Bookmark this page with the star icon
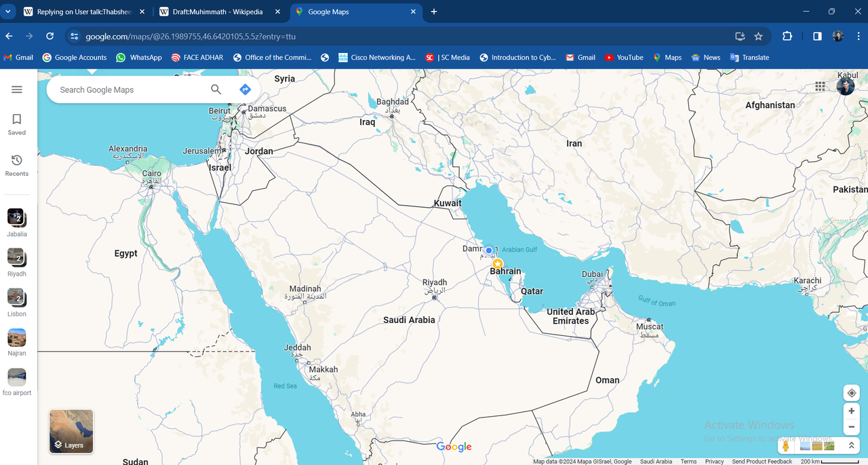The image size is (868, 465). pyautogui.click(x=758, y=36)
